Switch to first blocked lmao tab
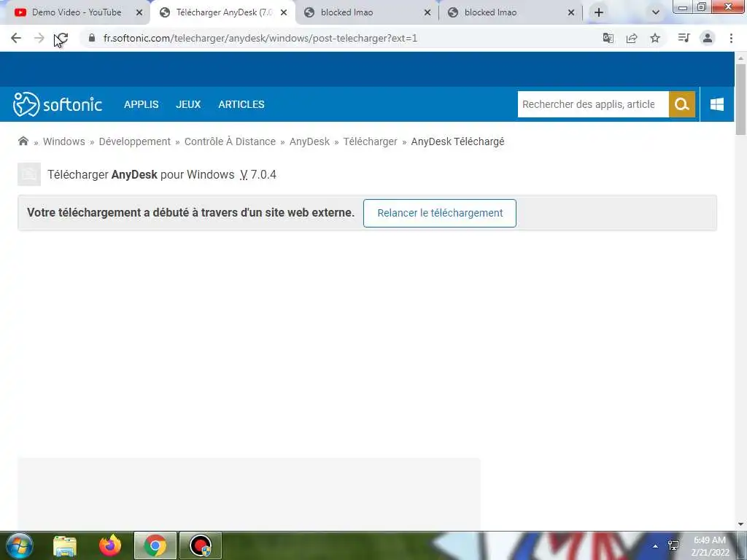 (x=367, y=12)
